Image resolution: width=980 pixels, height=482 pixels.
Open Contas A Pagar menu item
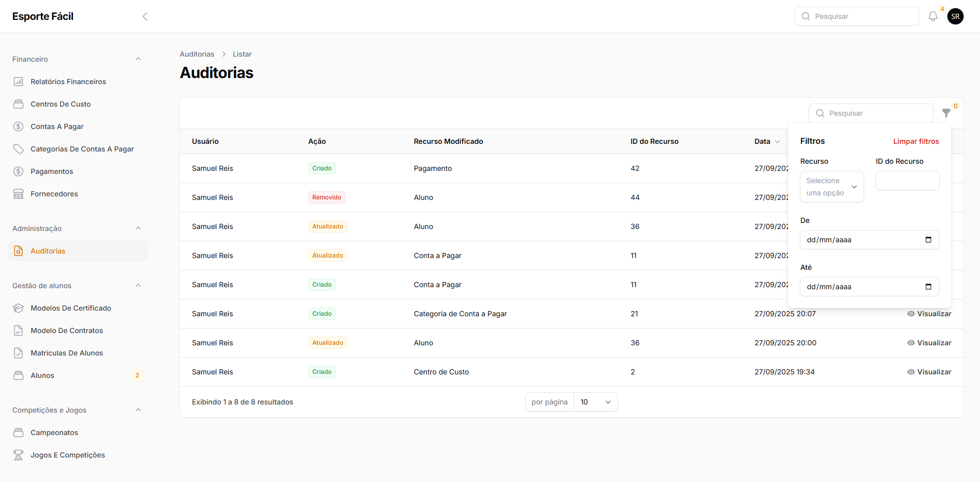pos(57,126)
